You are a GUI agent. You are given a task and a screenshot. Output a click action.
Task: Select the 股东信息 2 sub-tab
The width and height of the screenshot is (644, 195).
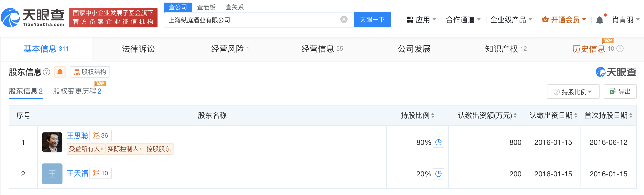[26, 91]
